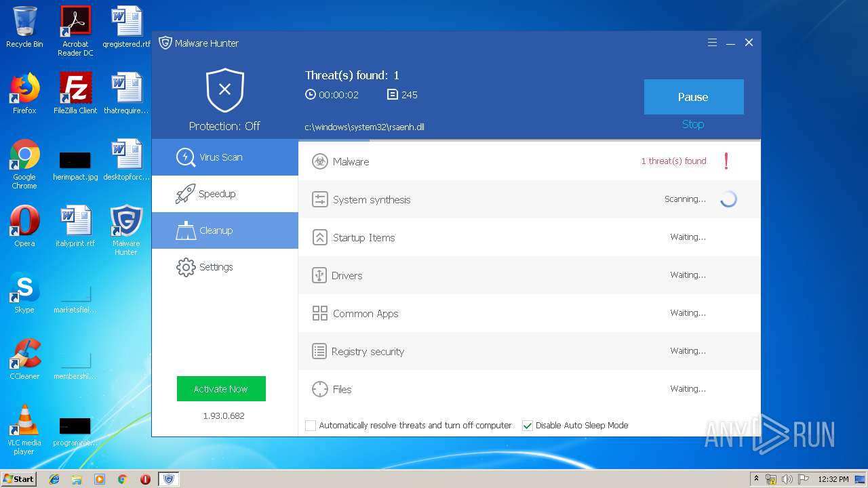Switch to the Speedup tab

pyautogui.click(x=225, y=194)
